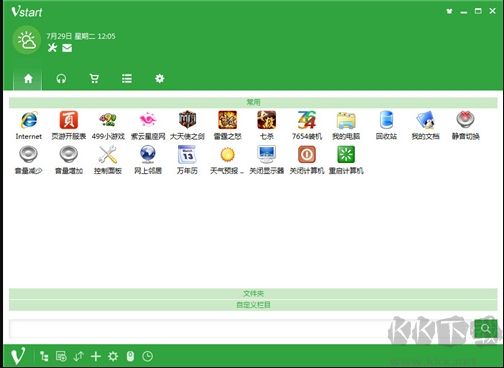Open 我的电脑 shortcut
This screenshot has height=368, width=504.
pyautogui.click(x=346, y=120)
